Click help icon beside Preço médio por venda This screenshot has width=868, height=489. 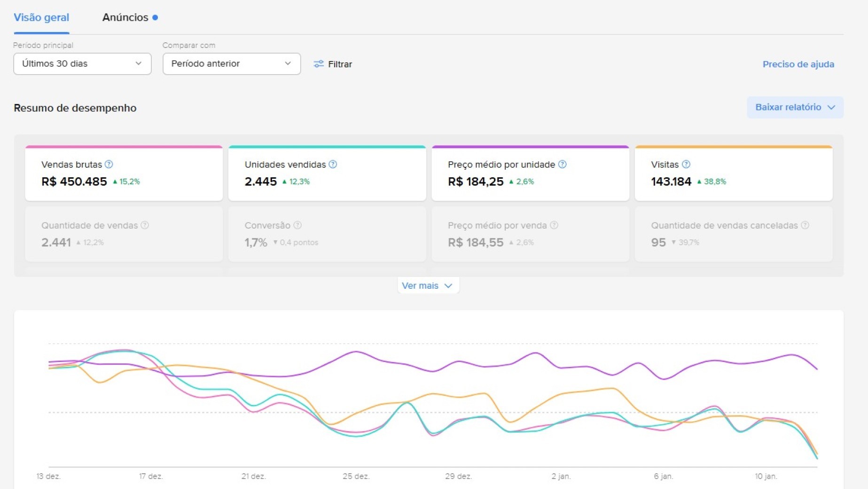(554, 225)
